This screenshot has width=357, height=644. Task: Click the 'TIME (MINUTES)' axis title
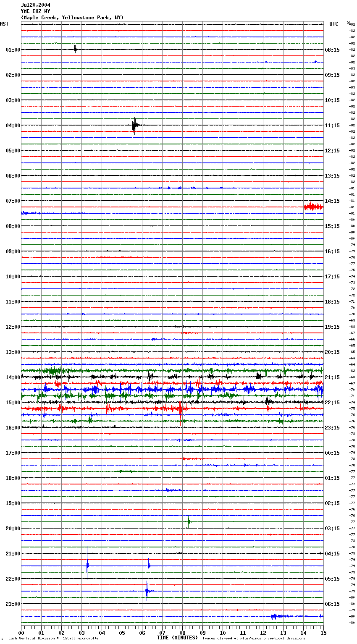(177, 638)
